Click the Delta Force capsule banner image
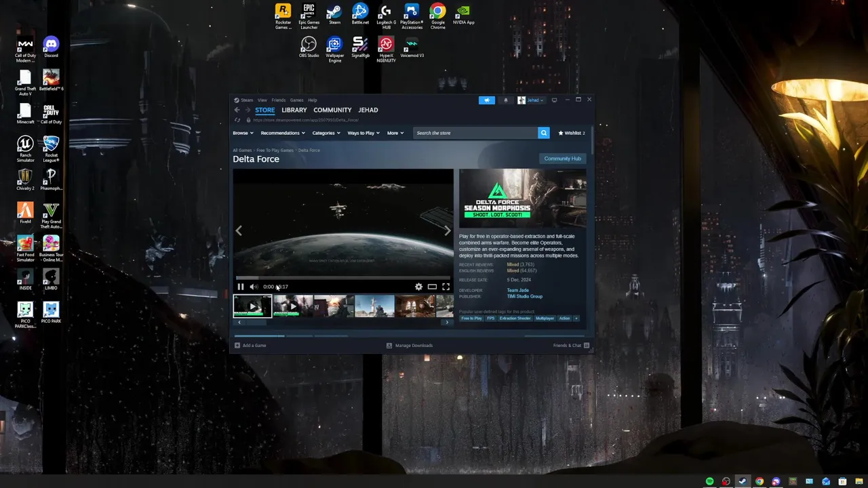 (523, 199)
